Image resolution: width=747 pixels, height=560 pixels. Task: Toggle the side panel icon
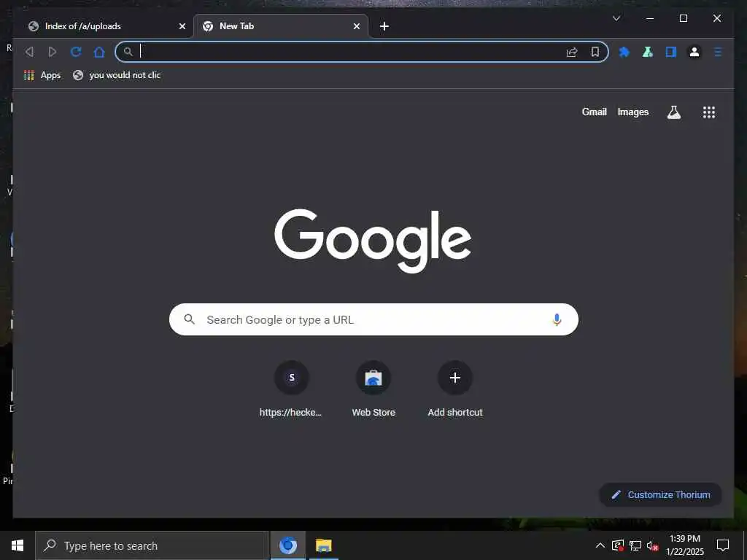[x=671, y=52]
